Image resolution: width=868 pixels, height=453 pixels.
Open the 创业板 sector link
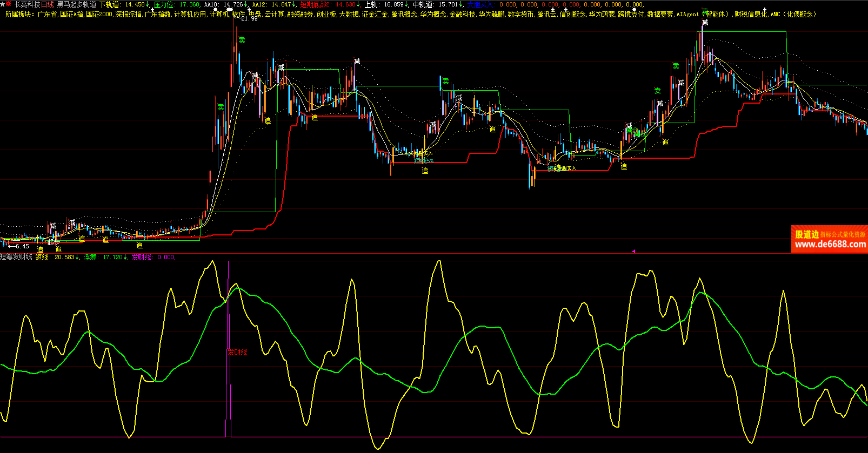click(326, 14)
